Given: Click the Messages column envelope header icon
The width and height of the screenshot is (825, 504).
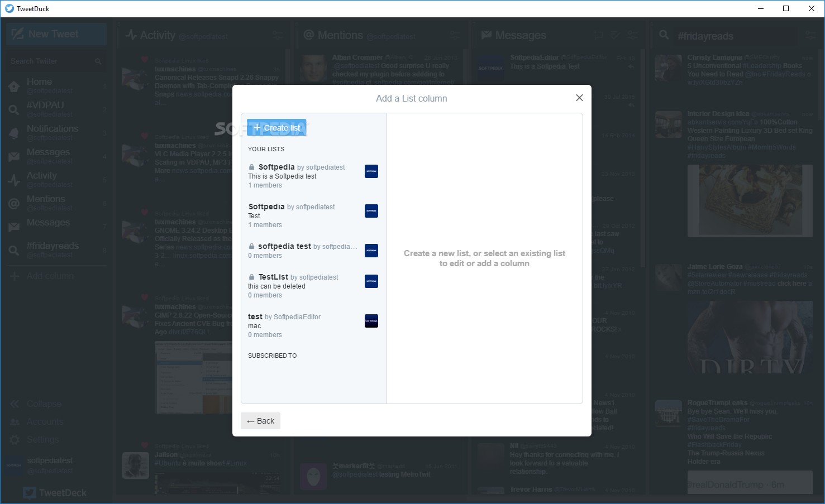Looking at the screenshot, I should [x=487, y=35].
